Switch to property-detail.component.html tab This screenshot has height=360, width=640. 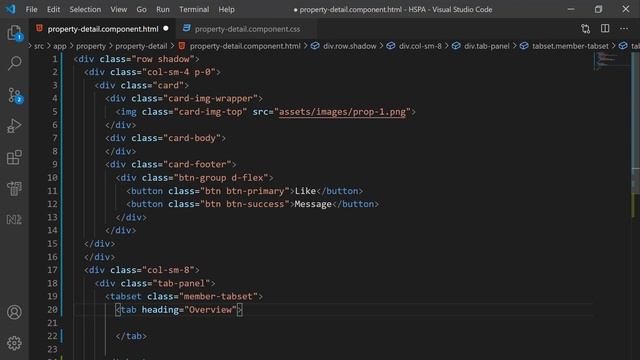click(x=103, y=29)
